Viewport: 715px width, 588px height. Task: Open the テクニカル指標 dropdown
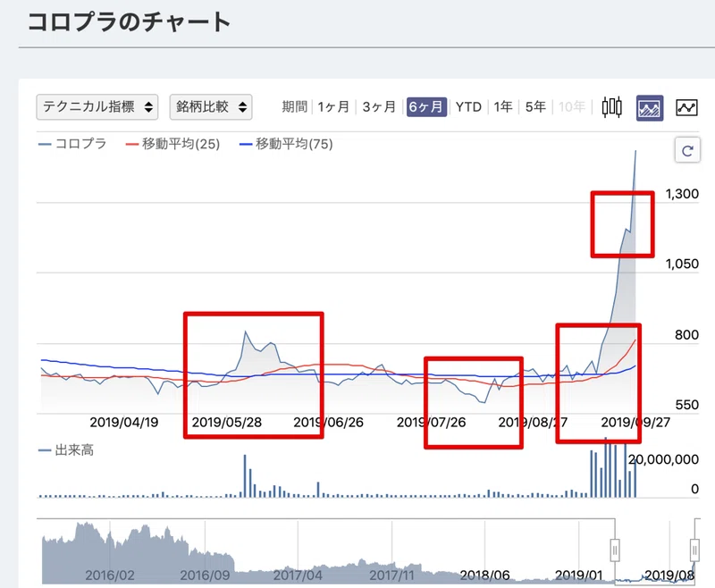(x=97, y=107)
